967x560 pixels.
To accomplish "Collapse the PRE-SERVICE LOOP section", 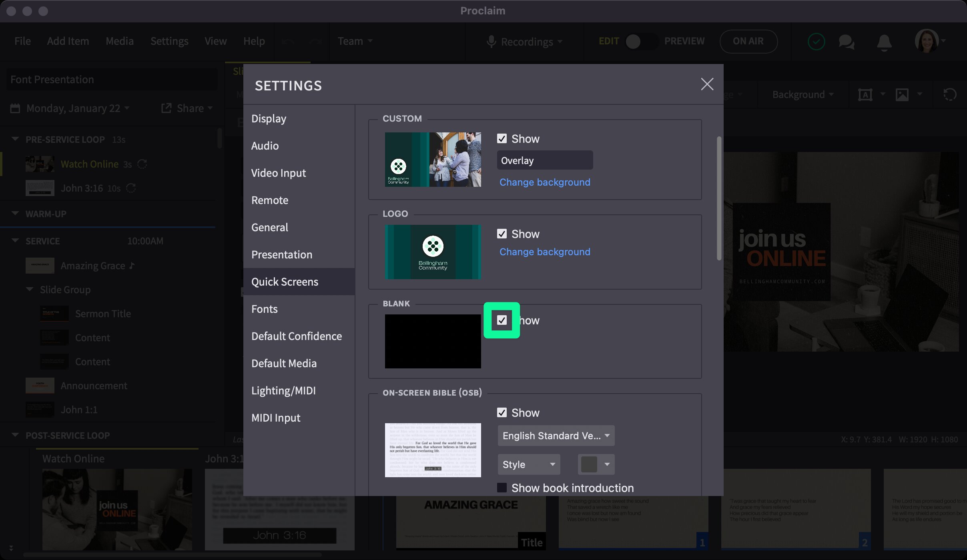I will click(x=15, y=139).
